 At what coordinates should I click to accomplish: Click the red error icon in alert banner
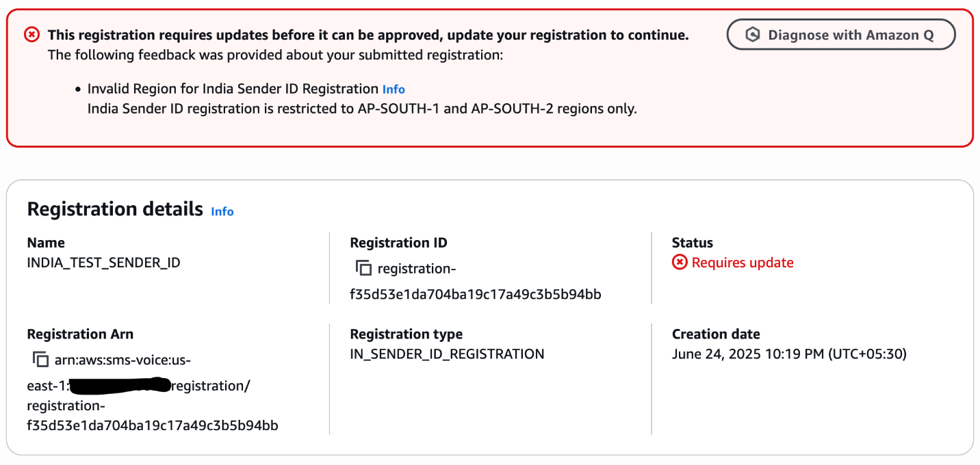coord(32,34)
